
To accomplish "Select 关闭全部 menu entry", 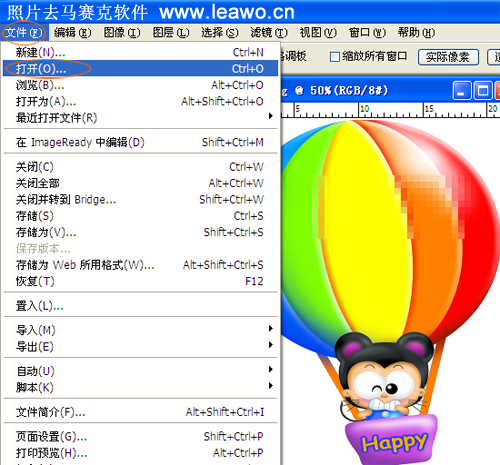I will (x=140, y=183).
